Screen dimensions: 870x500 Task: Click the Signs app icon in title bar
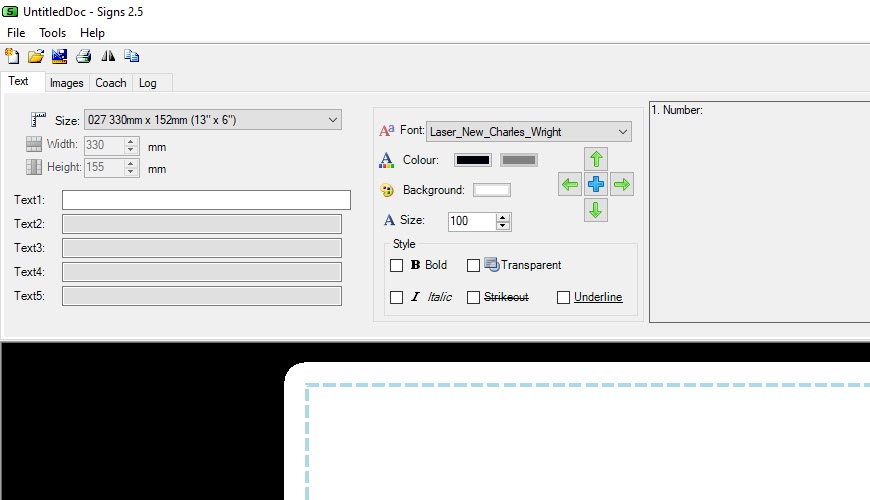(x=10, y=11)
